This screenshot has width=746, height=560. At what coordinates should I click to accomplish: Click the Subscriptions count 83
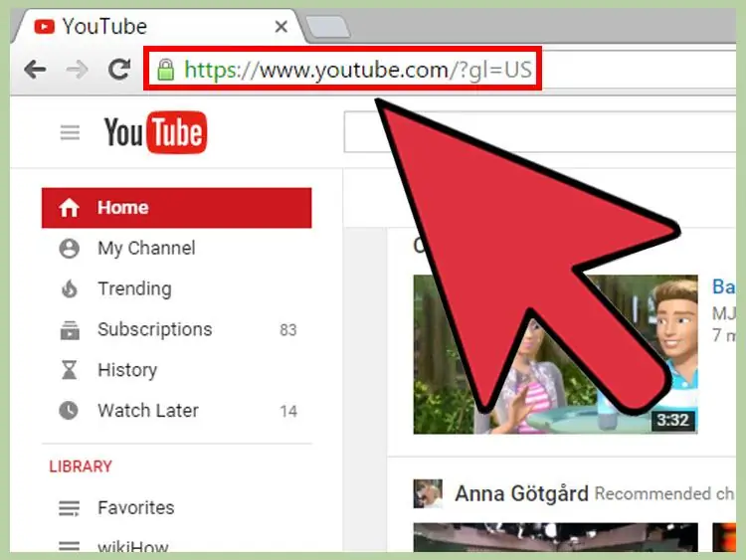(x=288, y=330)
